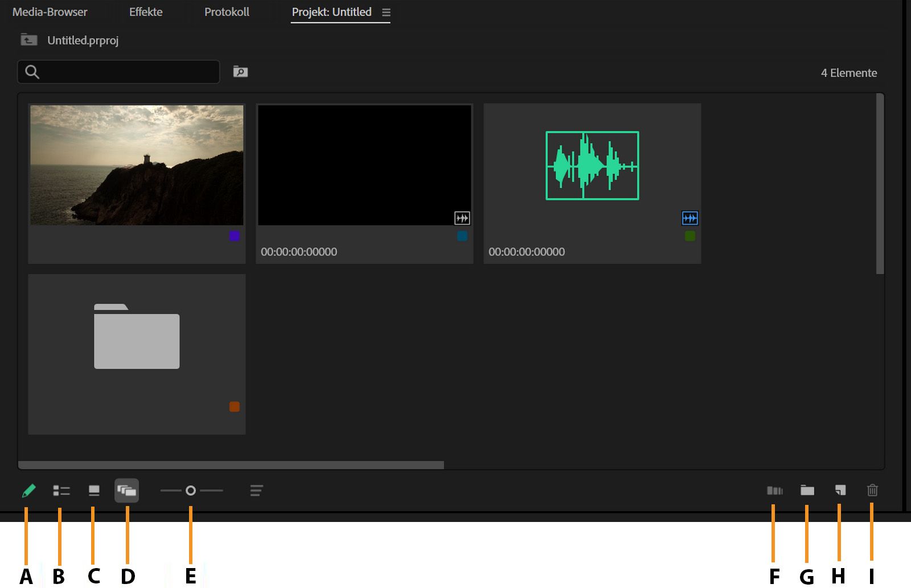Open the New Item flyout menu
The image size is (911, 588).
840,490
